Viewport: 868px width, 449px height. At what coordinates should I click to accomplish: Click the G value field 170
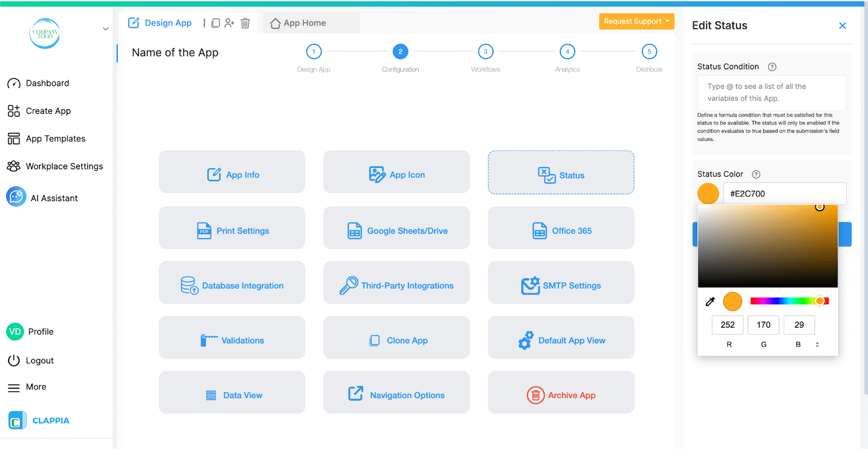[x=763, y=325]
